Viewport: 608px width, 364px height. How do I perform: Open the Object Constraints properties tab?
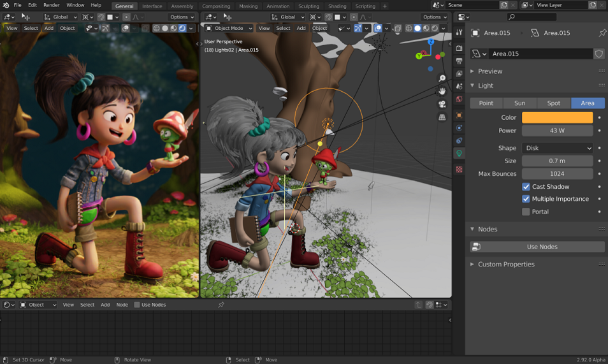(x=459, y=140)
